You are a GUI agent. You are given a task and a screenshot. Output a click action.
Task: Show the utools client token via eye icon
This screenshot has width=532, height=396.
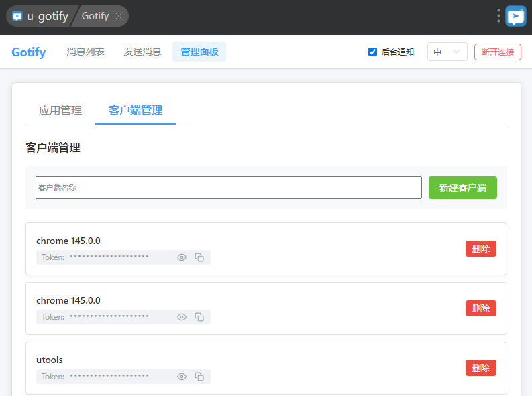[x=182, y=377]
